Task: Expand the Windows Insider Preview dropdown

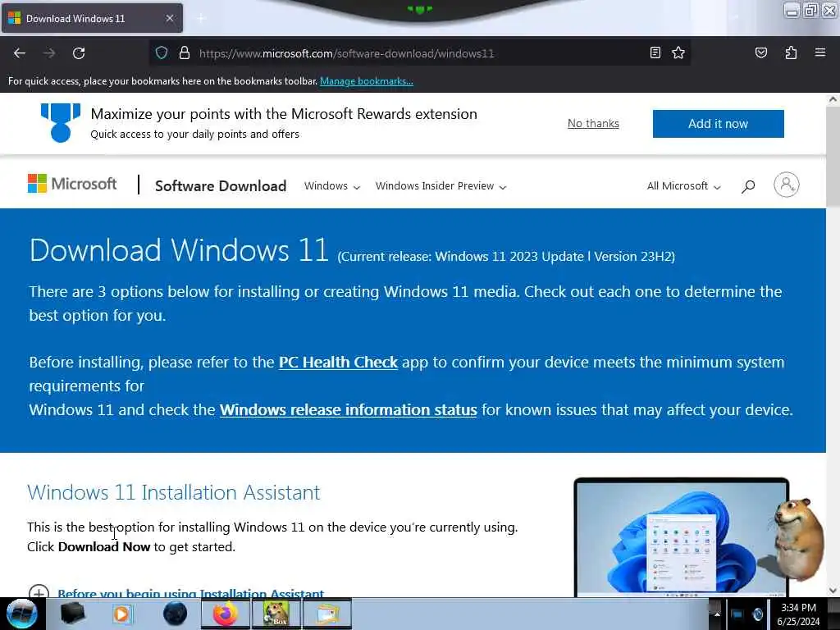Action: point(441,186)
